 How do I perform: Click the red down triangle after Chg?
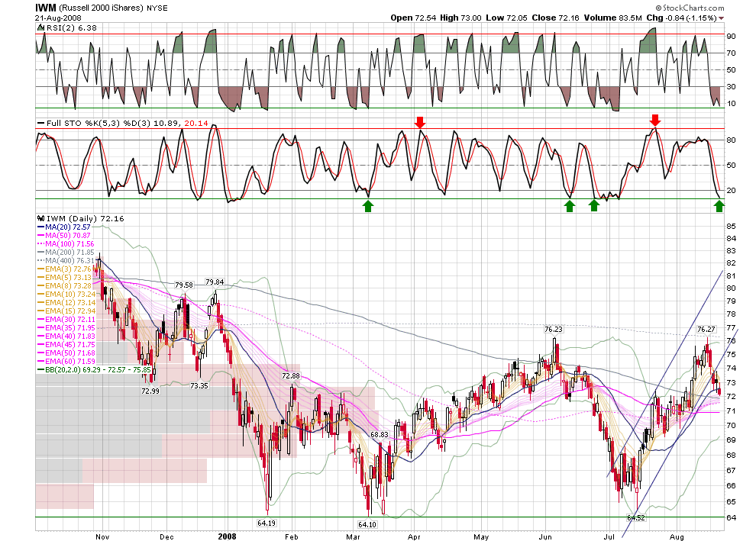pyautogui.click(x=722, y=18)
